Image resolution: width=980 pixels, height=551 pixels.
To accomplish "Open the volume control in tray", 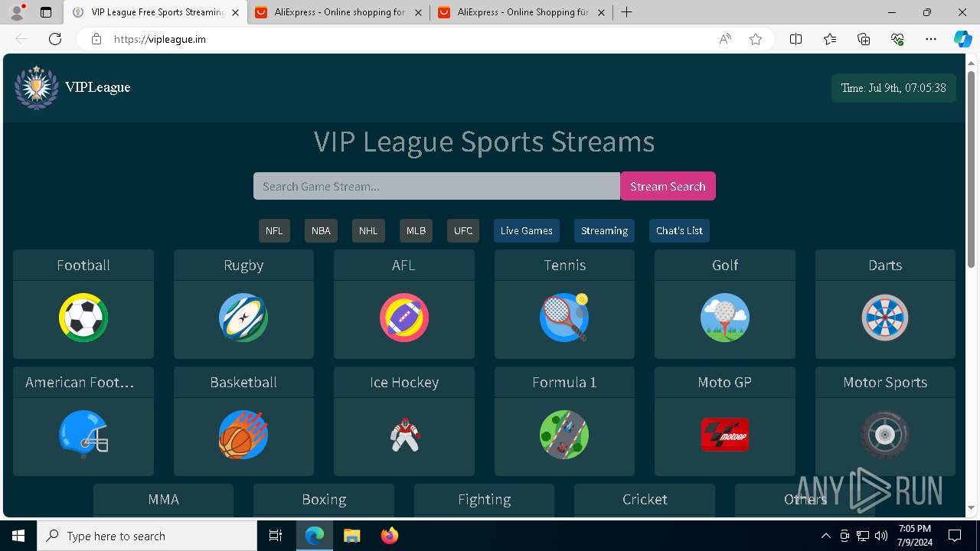I will (x=881, y=536).
